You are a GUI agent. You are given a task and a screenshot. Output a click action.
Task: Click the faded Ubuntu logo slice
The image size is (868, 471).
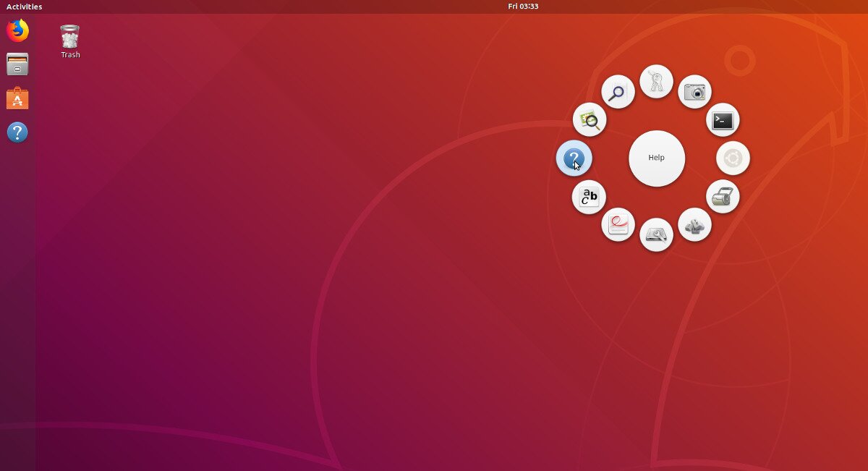[733, 158]
